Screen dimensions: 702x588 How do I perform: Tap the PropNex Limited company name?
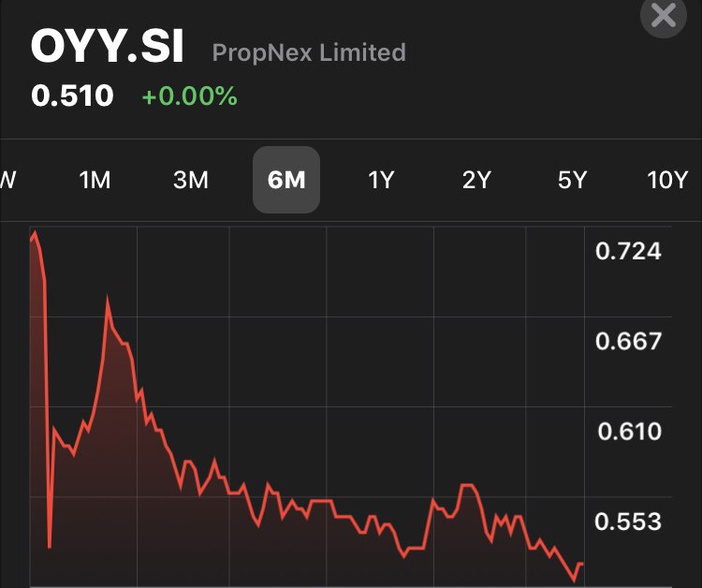coord(309,52)
